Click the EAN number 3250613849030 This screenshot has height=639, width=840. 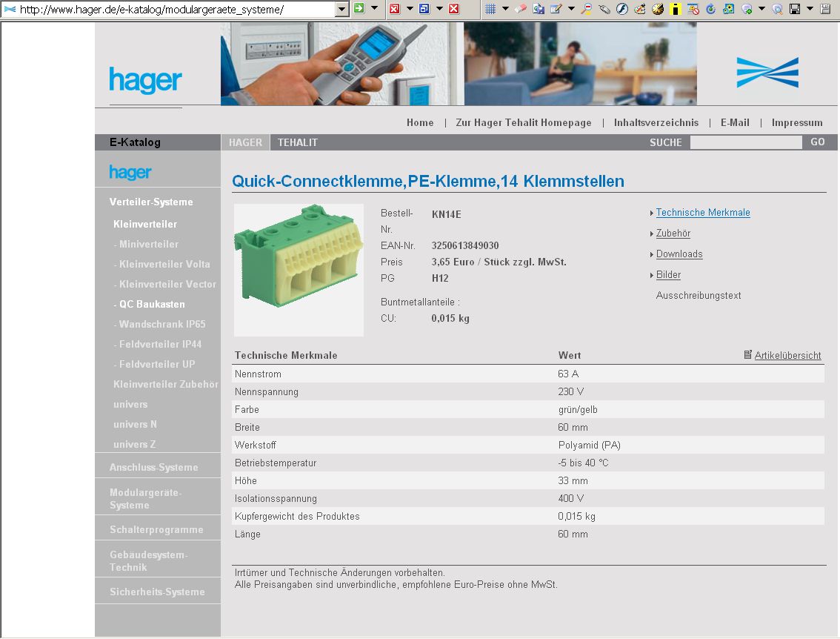(465, 245)
